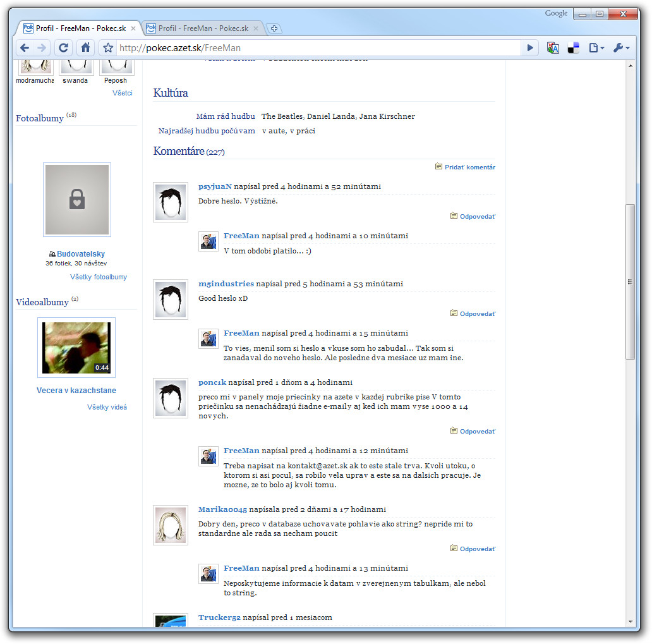Click the Budovatelsky album link
Screen dimensions: 652x644
click(81, 254)
